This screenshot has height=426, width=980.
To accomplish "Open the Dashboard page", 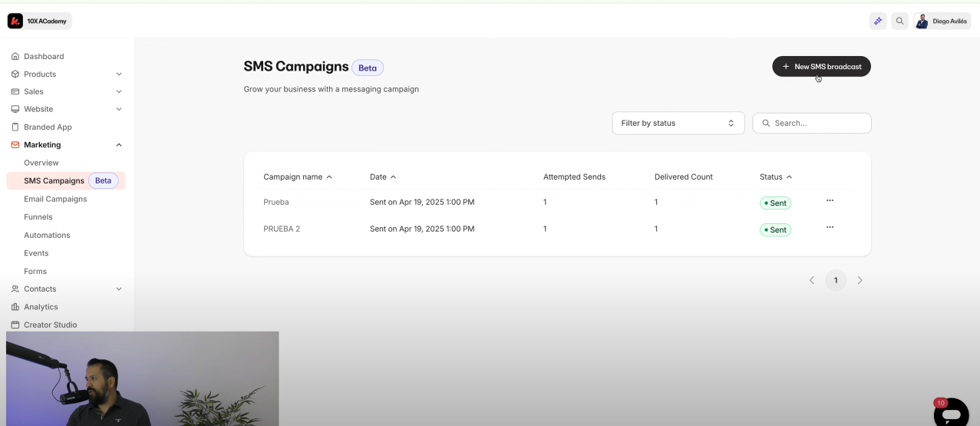I will click(x=44, y=57).
